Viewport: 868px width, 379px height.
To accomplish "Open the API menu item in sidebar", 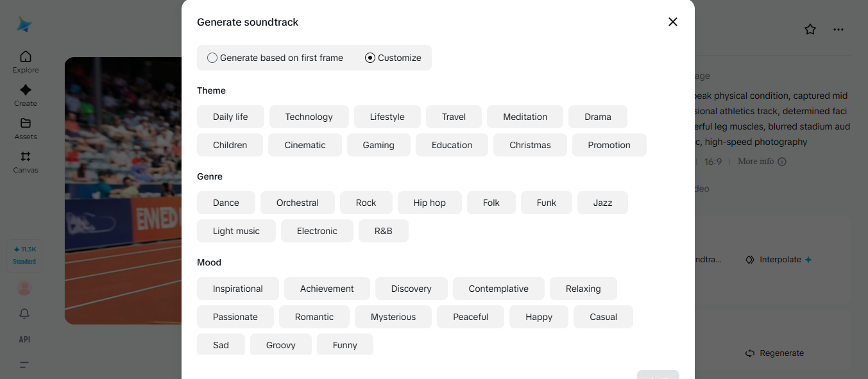I will (24, 339).
